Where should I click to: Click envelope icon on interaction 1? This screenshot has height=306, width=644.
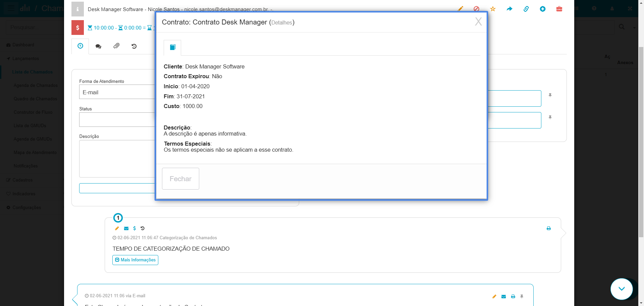point(126,228)
